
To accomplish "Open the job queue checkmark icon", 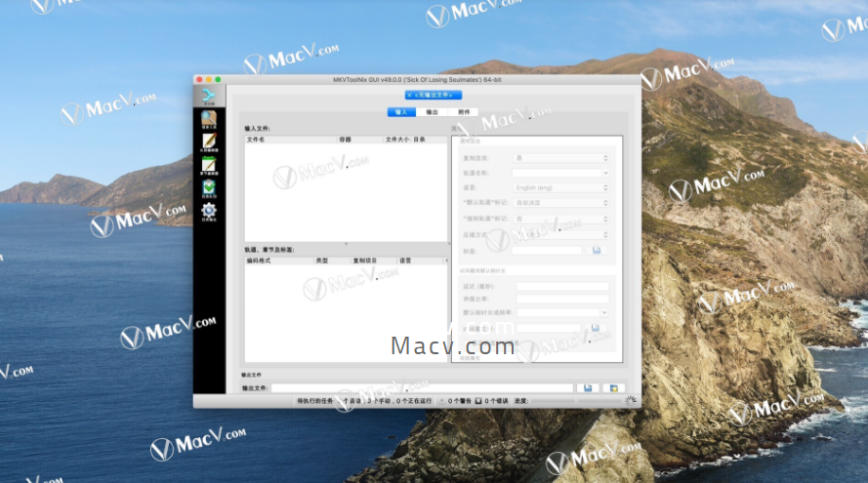I will [x=209, y=188].
